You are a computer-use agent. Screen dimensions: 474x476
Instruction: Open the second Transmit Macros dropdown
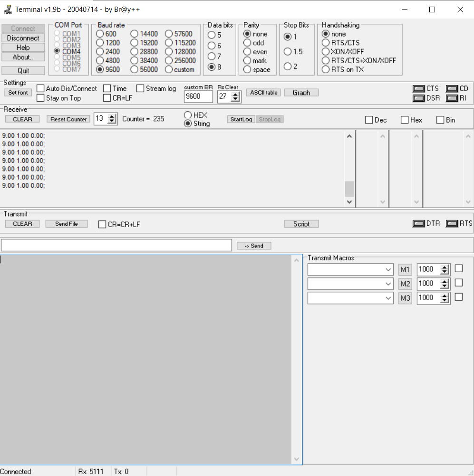click(388, 284)
